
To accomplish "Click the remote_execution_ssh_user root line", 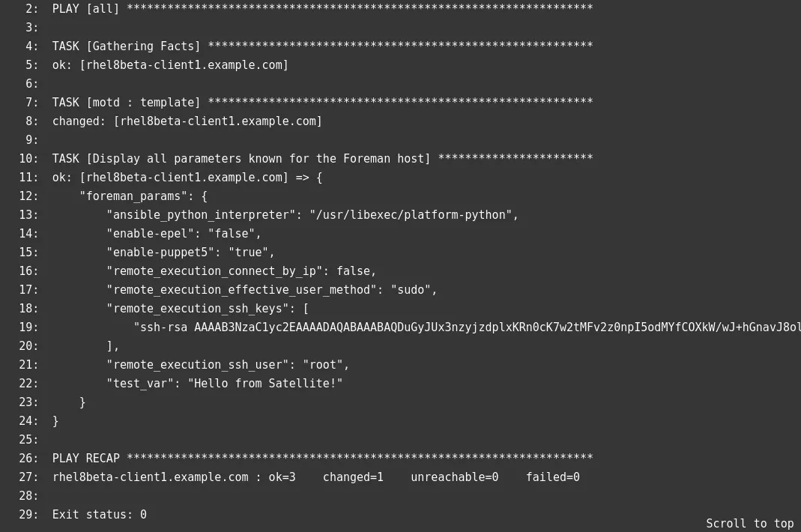I will click(228, 365).
